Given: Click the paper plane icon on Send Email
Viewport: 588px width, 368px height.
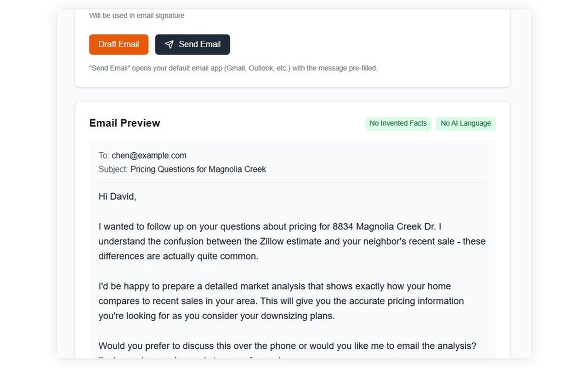Looking at the screenshot, I should pyautogui.click(x=169, y=45).
